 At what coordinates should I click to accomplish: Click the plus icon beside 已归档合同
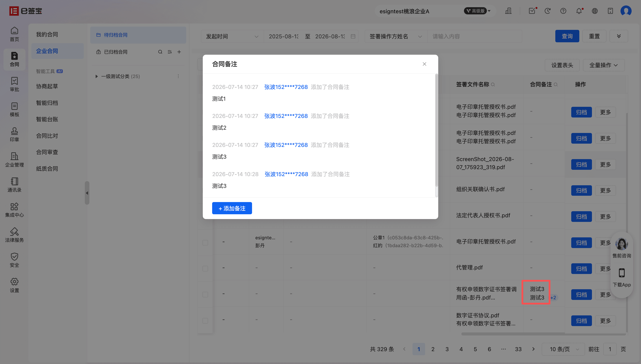pyautogui.click(x=179, y=52)
